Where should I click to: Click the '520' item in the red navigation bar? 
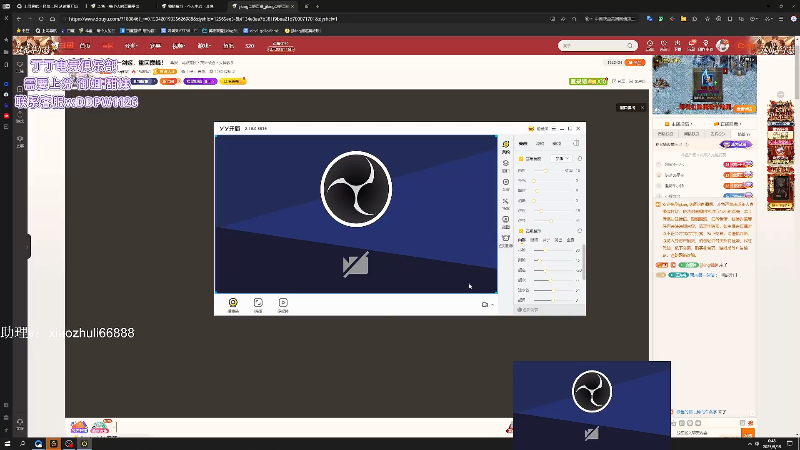pyautogui.click(x=249, y=46)
